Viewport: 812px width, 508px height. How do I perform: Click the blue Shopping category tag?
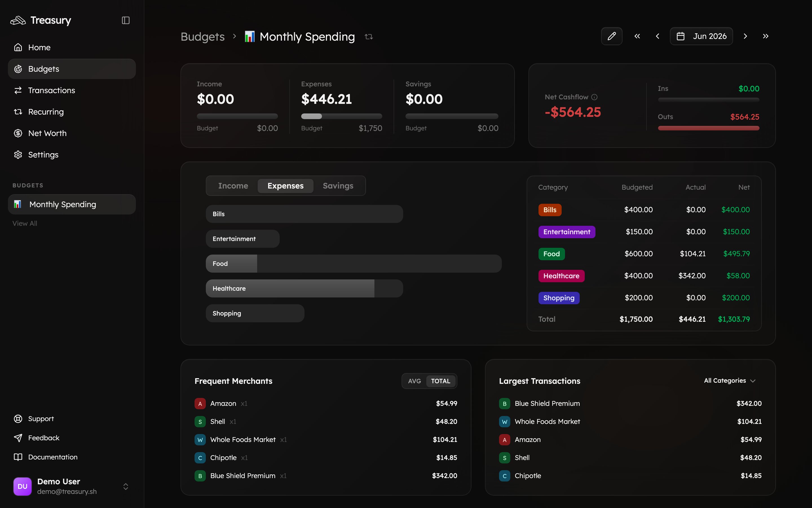coord(559,298)
